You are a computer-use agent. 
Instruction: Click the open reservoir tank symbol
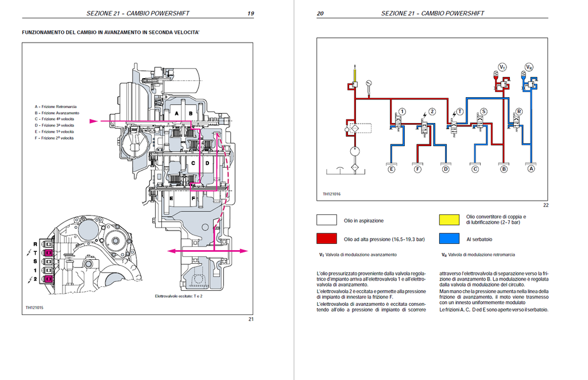click(345, 171)
